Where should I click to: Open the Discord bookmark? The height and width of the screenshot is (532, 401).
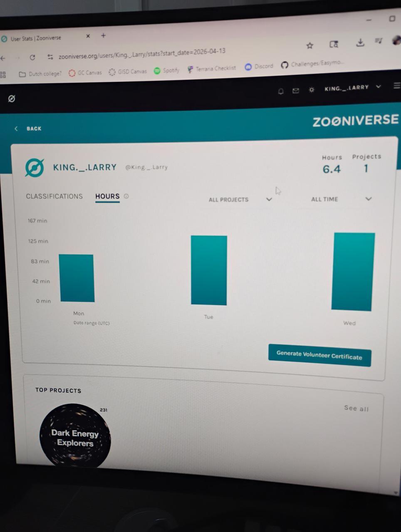pos(259,66)
